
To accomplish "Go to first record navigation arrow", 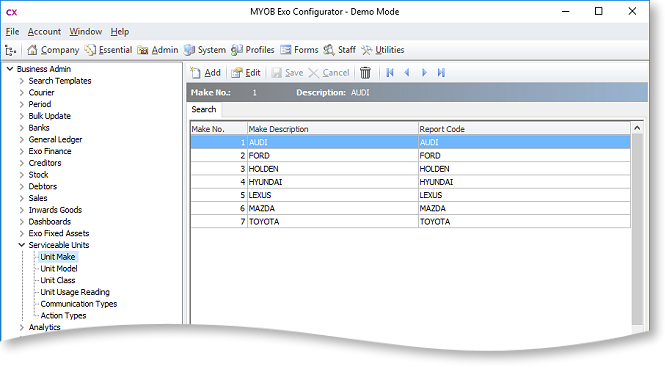I will click(390, 73).
